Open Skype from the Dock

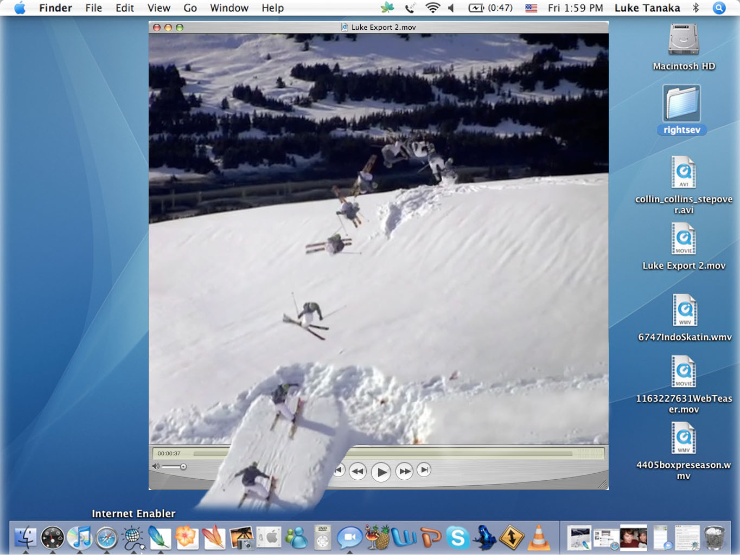[x=457, y=538]
